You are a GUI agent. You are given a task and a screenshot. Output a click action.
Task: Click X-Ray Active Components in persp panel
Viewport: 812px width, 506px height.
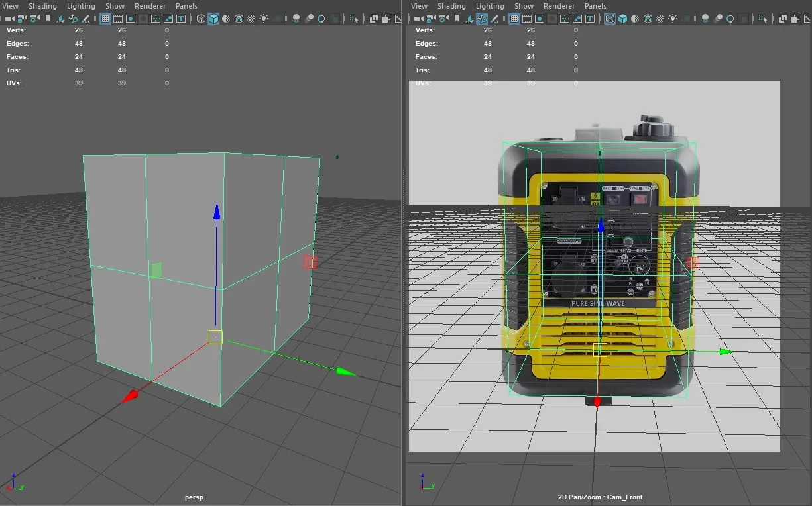386,19
